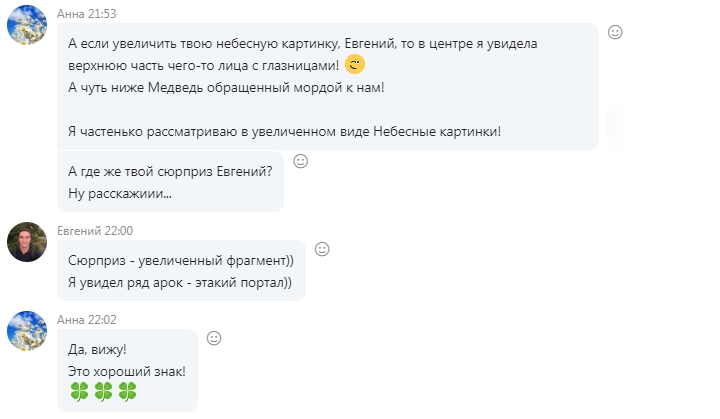Click the "Евгений 22:00" sender label

tap(95, 230)
